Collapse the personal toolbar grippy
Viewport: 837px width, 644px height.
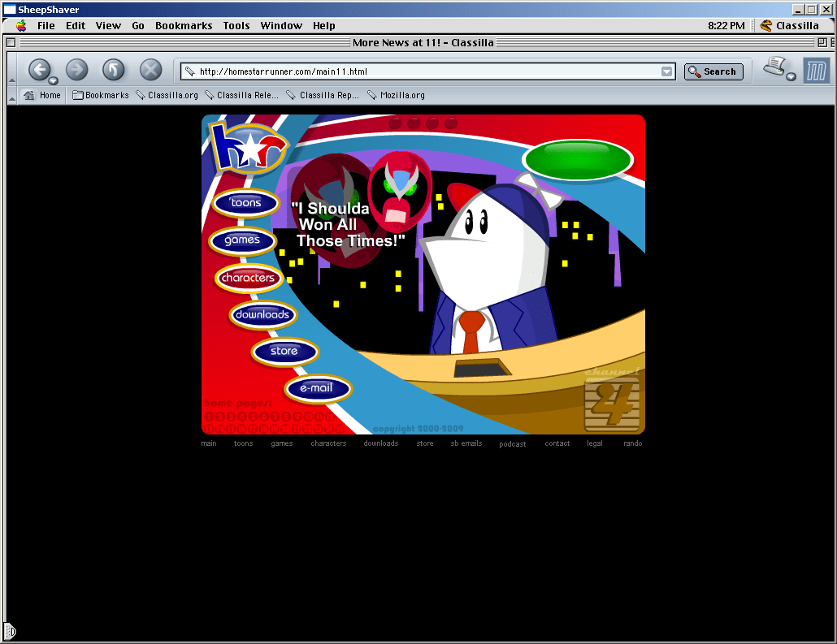click(x=12, y=95)
